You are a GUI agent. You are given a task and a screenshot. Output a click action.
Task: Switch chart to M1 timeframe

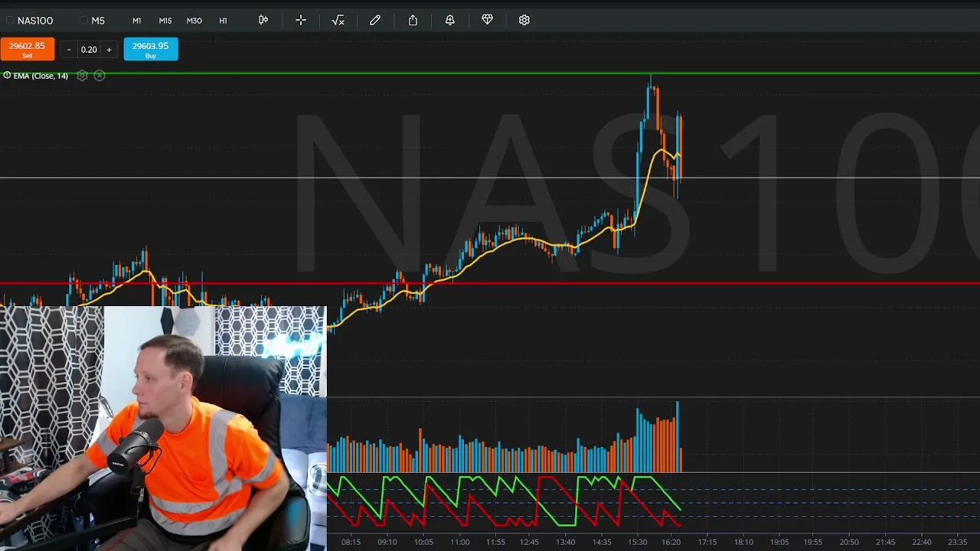point(136,21)
